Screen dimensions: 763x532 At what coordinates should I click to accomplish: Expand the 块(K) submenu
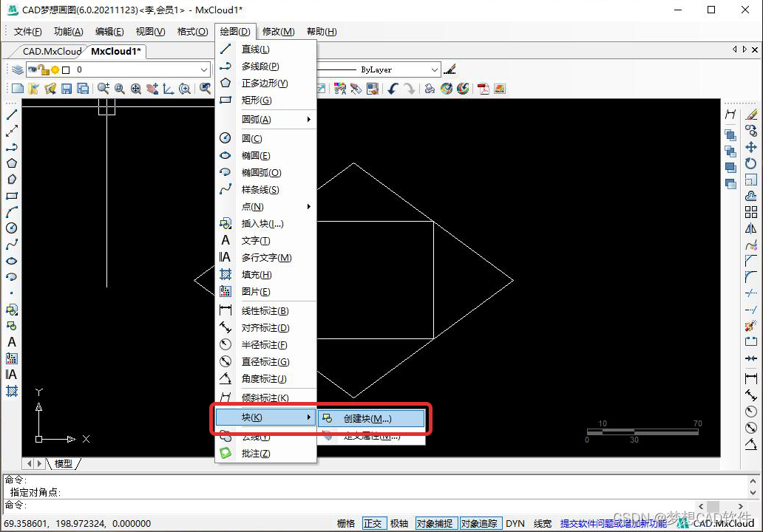(265, 417)
